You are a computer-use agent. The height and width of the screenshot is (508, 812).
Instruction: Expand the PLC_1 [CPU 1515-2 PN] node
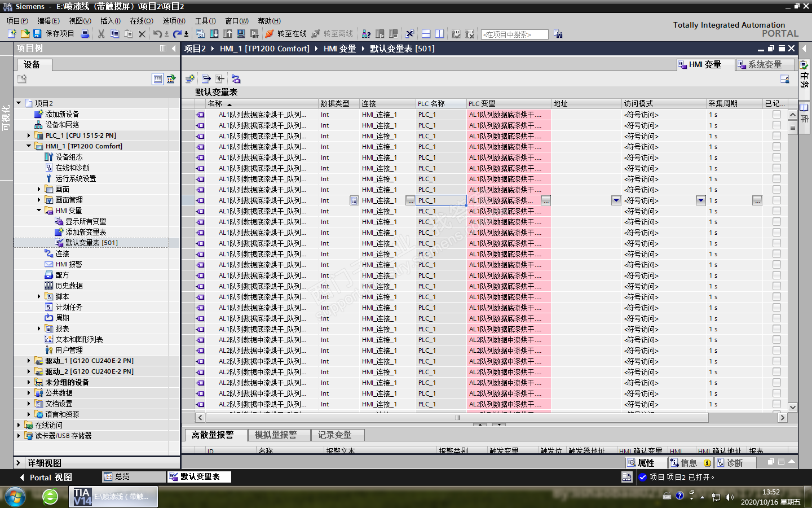point(29,135)
